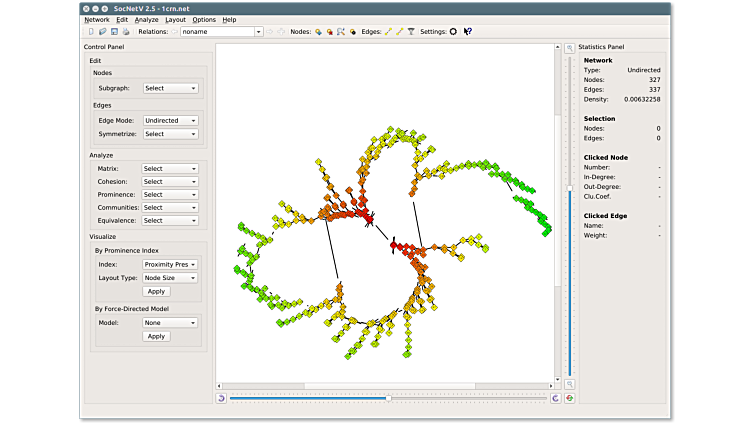Viewport: 752px width, 423px height.
Task: Click the Remove node icon
Action: (x=330, y=32)
